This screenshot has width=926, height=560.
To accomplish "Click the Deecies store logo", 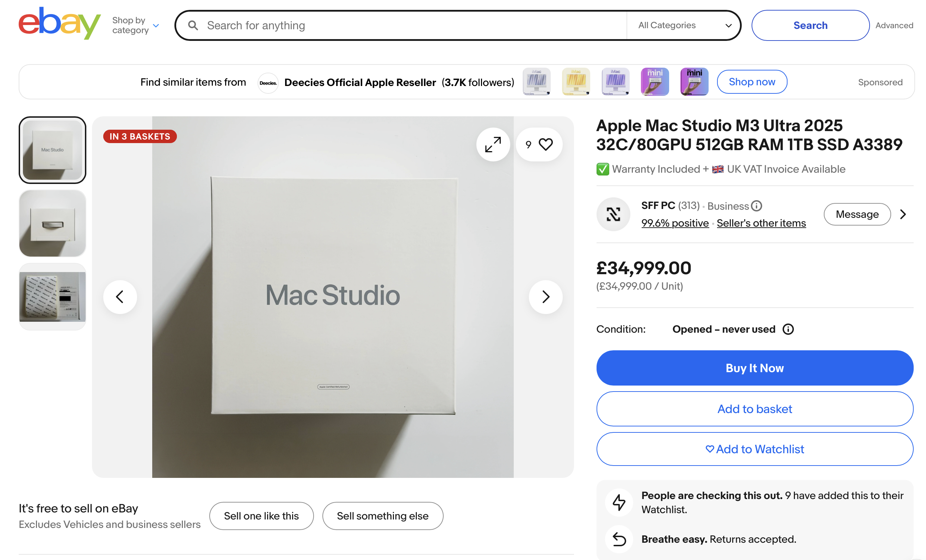I will point(268,83).
